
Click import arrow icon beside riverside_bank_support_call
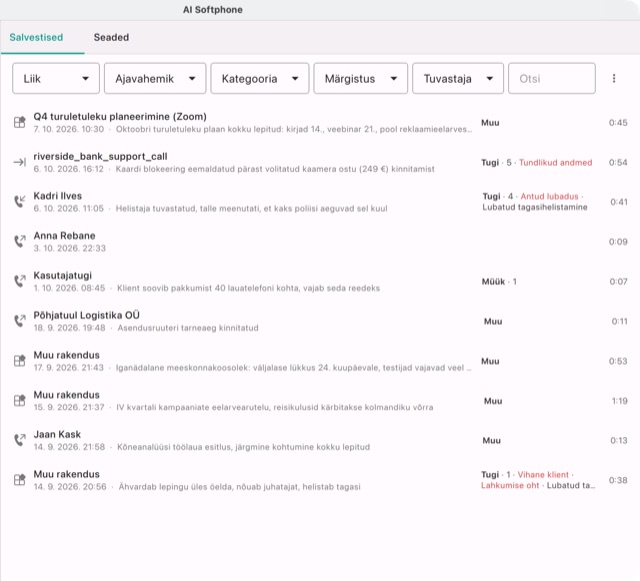[20, 162]
